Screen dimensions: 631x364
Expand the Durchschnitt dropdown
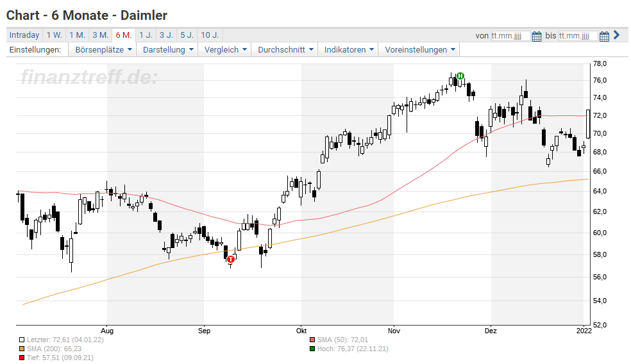tap(285, 50)
